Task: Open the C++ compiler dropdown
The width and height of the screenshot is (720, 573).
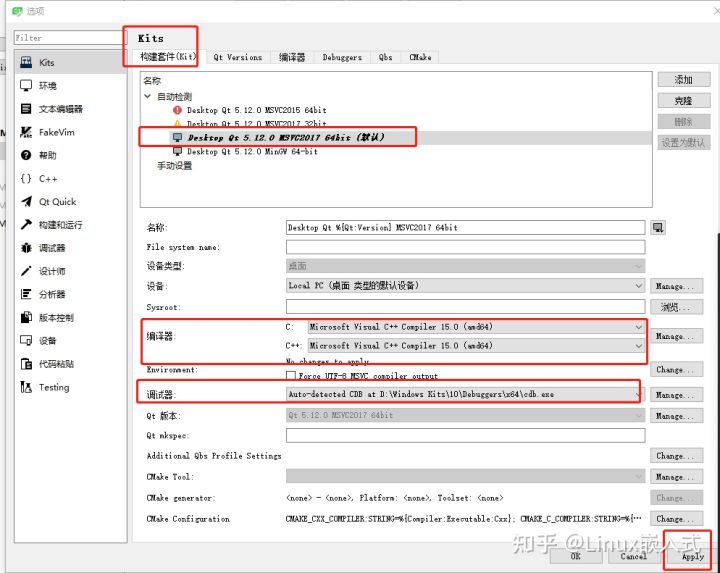Action: [x=475, y=346]
